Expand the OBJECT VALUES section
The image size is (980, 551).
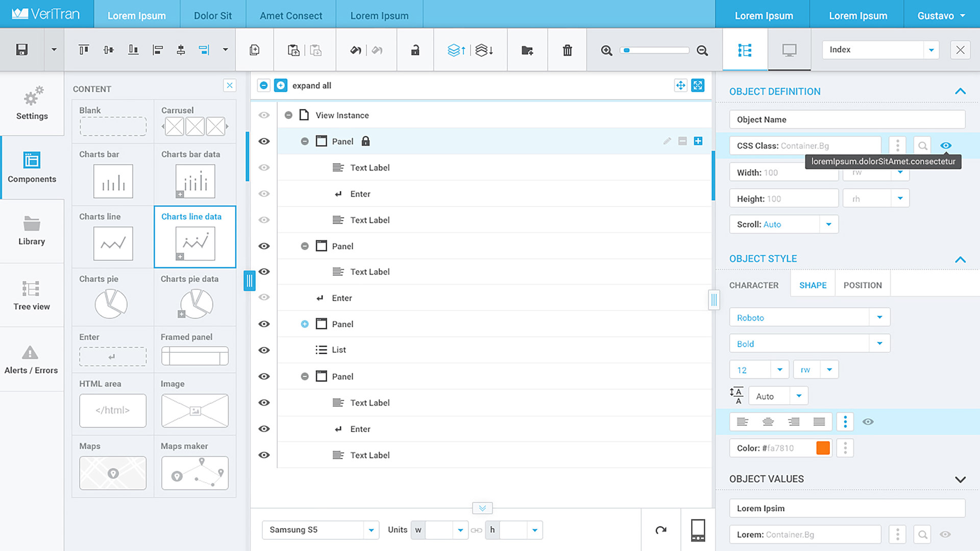[x=960, y=479]
